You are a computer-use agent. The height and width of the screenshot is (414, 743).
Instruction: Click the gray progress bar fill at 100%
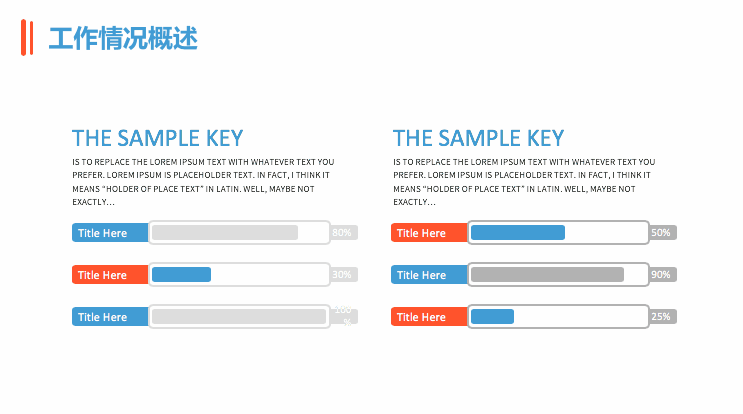tap(239, 317)
